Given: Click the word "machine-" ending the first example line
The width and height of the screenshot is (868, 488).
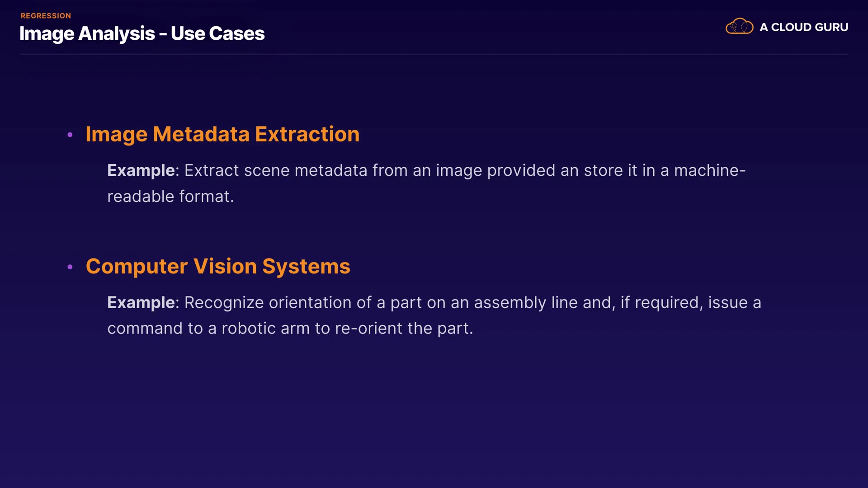Looking at the screenshot, I should point(710,170).
